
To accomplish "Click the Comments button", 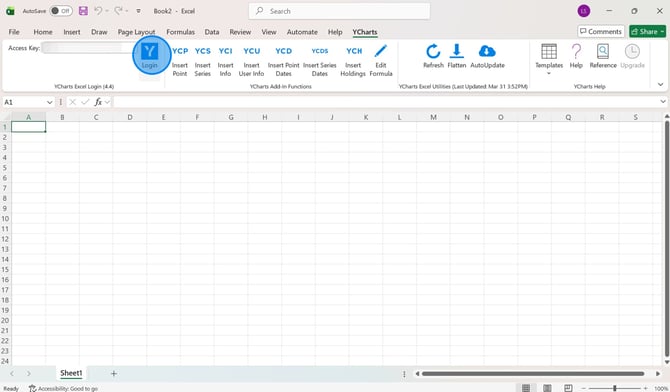I will click(x=600, y=31).
